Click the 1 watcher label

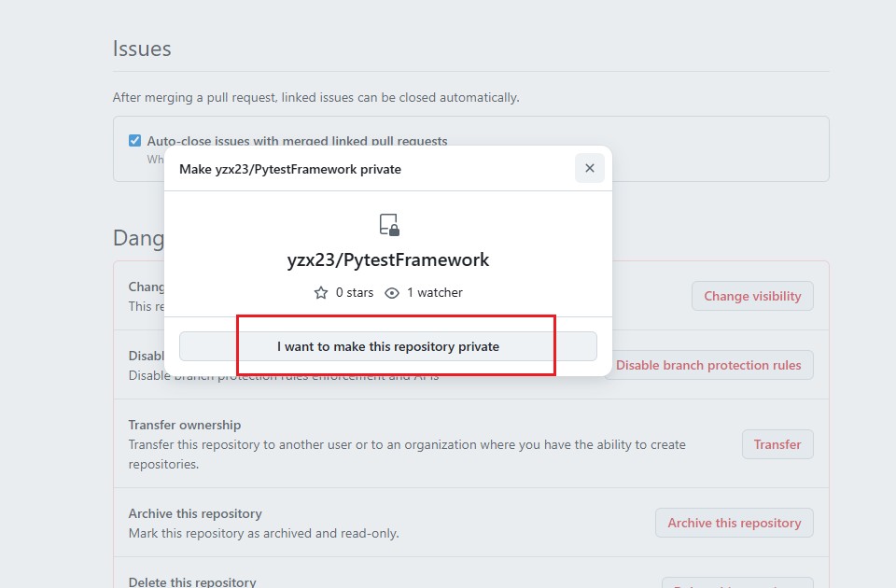pos(435,292)
